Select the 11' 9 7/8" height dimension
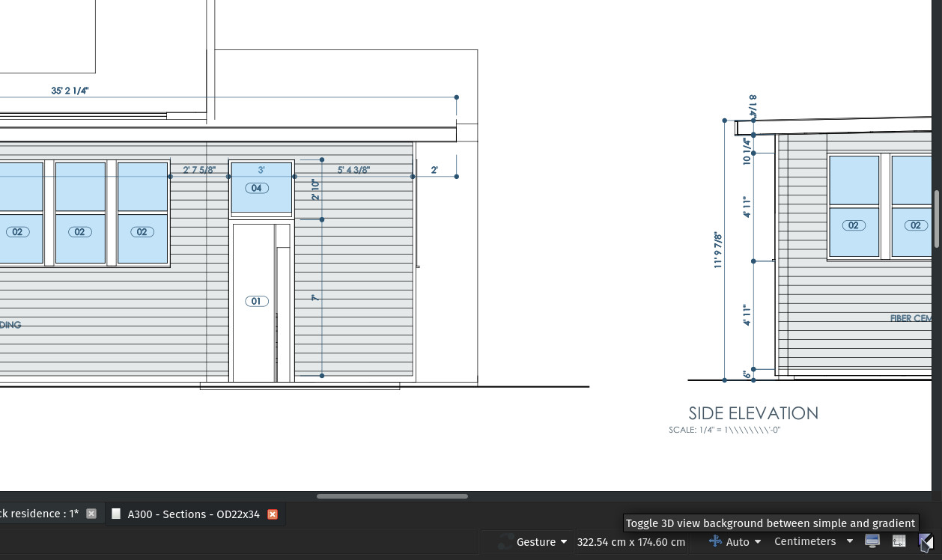Image resolution: width=942 pixels, height=560 pixels. 717,250
